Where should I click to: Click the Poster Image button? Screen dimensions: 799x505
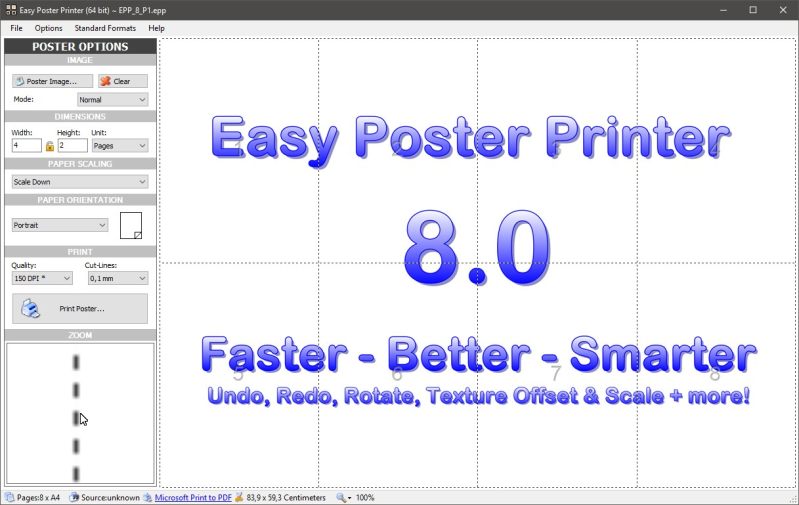(52, 81)
